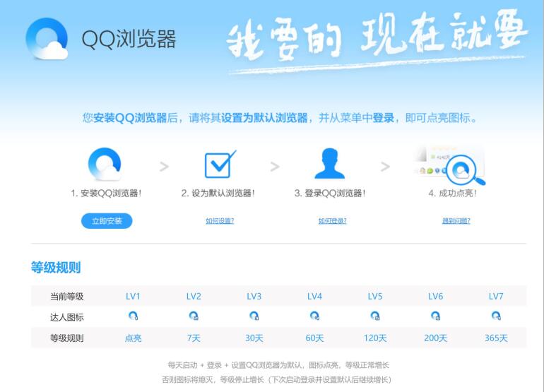This screenshot has width=544, height=392.
Task: Click the 每天启动 + 登录 footnote line
Action: [278, 365]
